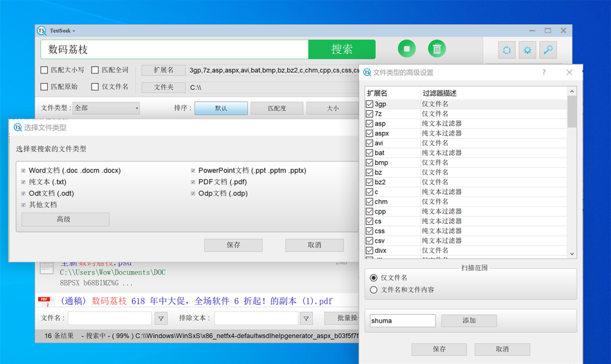Screen dimensions: 611x364
Task: Open the TextSeek title menu dropdown arrow
Action: [x=74, y=31]
